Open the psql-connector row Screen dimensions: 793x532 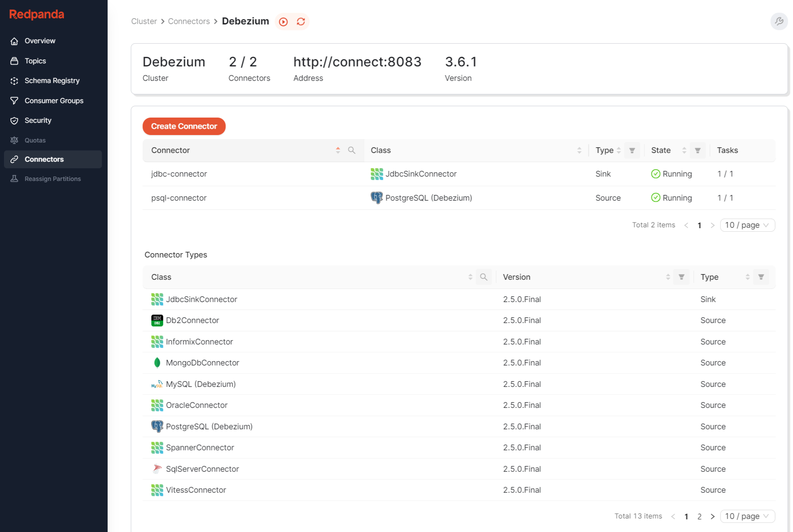point(179,198)
